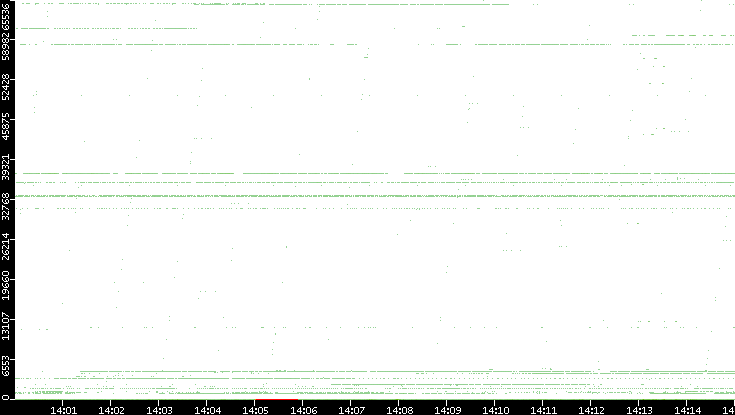Click the 14:02 time axis label

[112, 410]
